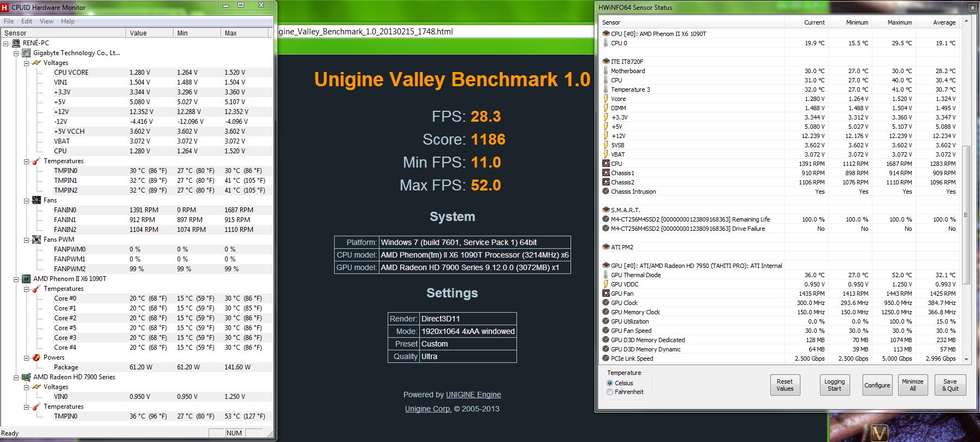The width and height of the screenshot is (980, 442).
Task: Click the lightning icon next to Vcore in HWiNFO64
Action: (x=605, y=99)
